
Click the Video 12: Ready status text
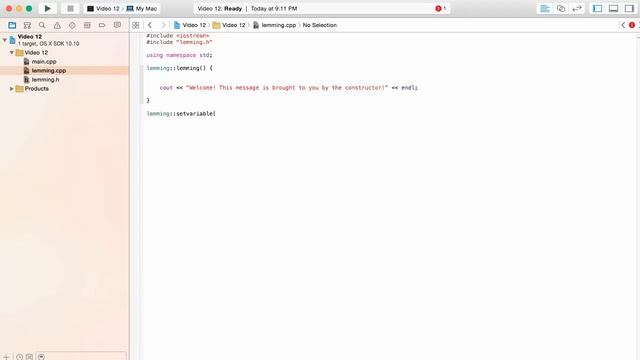[220, 9]
